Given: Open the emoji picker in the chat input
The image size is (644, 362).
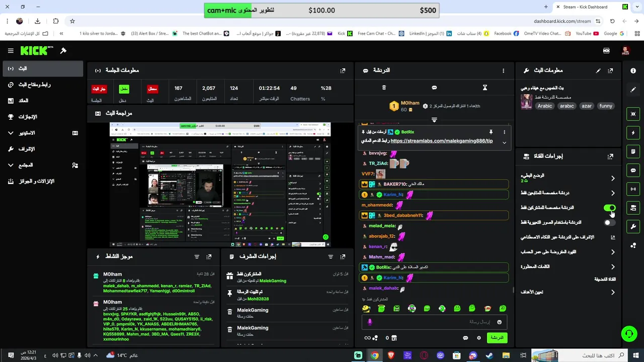Looking at the screenshot, I should point(499,322).
